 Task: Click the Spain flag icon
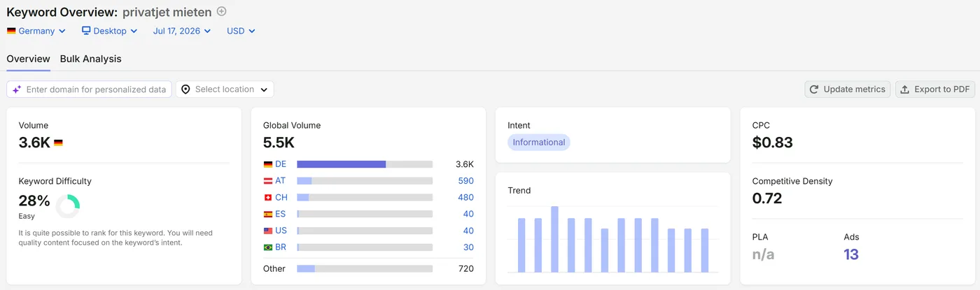tap(267, 214)
